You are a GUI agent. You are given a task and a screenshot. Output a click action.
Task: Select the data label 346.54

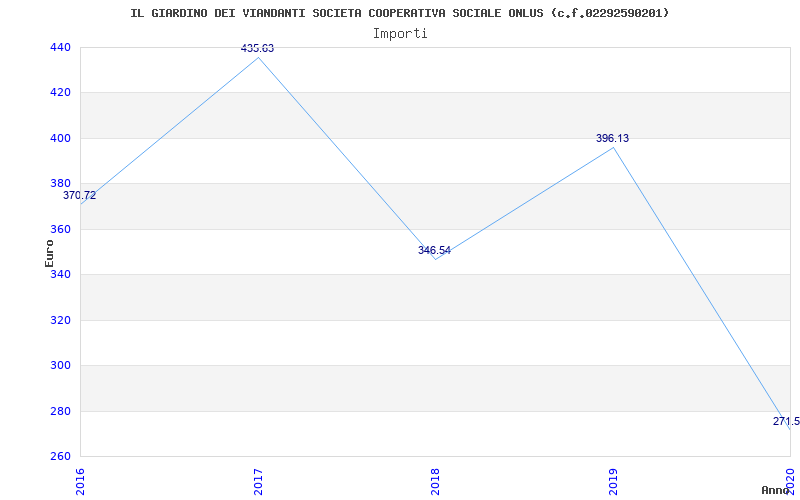coord(434,251)
